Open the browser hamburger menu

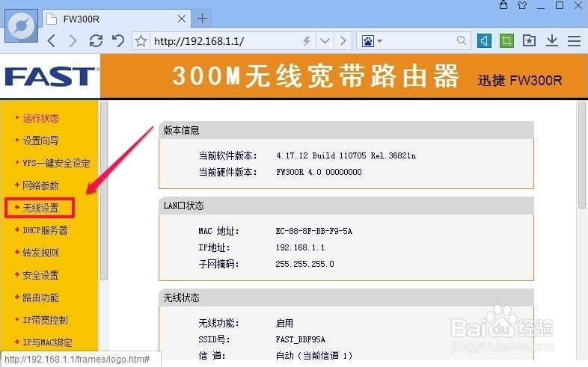(x=574, y=40)
